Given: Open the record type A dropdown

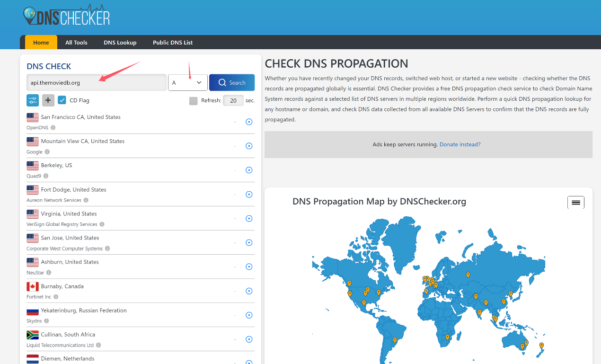Looking at the screenshot, I should [188, 82].
